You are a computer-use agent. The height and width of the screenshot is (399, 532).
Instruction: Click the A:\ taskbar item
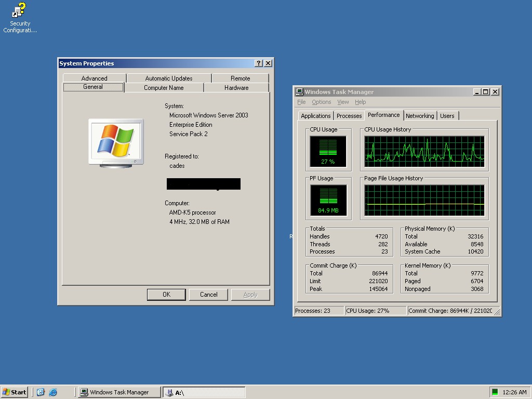coord(204,392)
